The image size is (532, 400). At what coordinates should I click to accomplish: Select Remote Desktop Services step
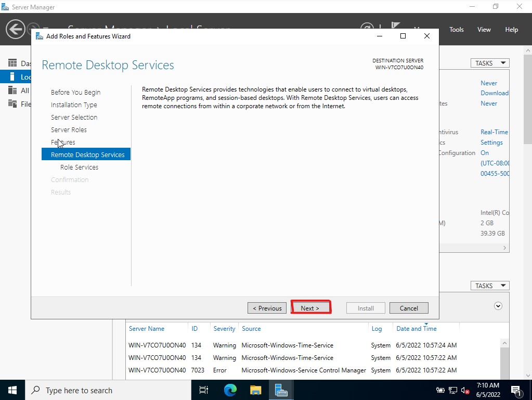[86, 154]
